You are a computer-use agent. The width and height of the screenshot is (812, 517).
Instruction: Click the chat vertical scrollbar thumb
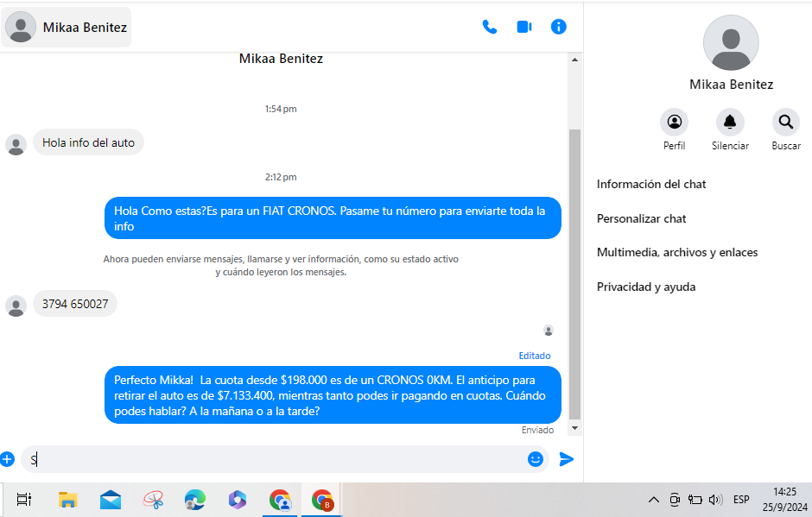574,274
